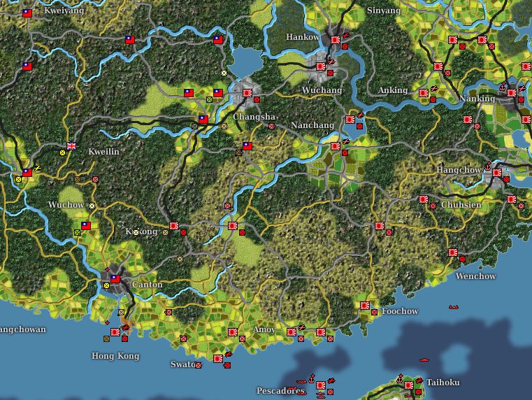This screenshot has height=400, width=532.
Task: Select the Japanese flag unit at Hangchow
Action: (497, 173)
